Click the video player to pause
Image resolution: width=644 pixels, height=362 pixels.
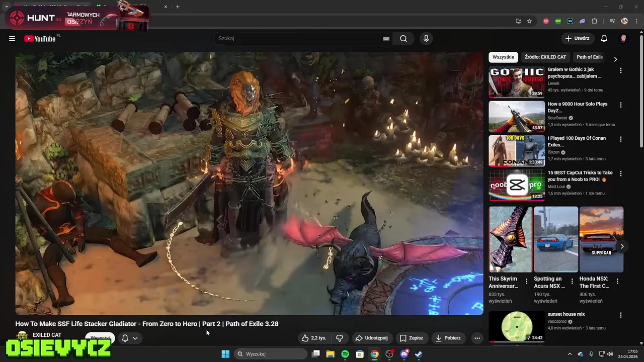[x=249, y=184]
